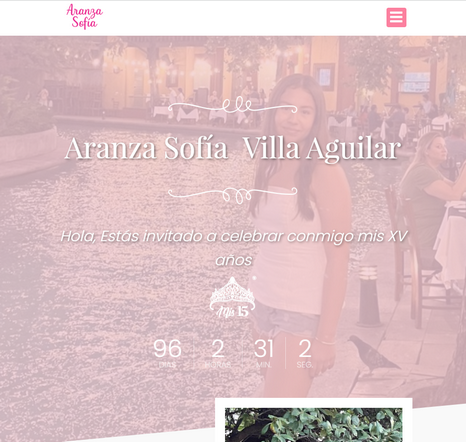Screen dimensions: 466x442
Task: Open the framed photo thumbnail at bottom
Action: click(x=313, y=420)
